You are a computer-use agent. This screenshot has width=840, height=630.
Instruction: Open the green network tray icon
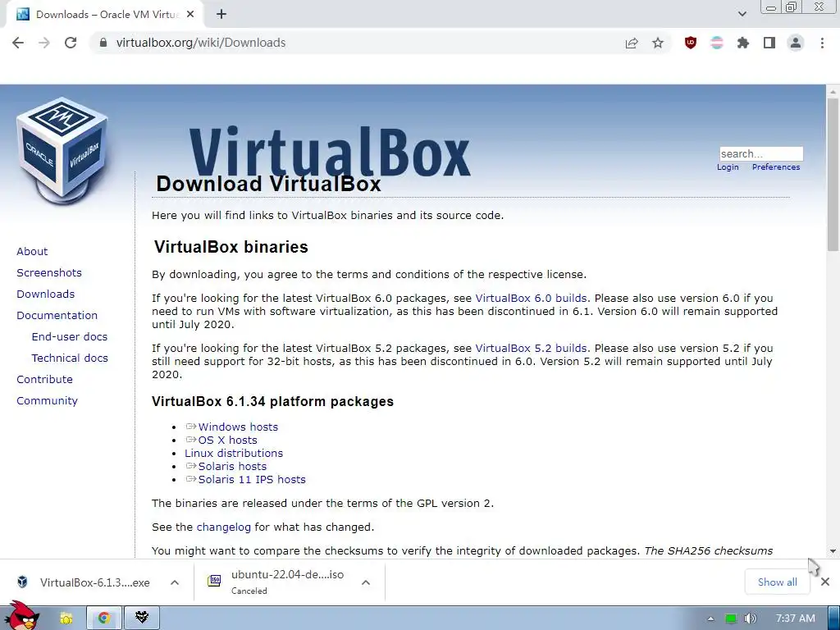coord(731,619)
